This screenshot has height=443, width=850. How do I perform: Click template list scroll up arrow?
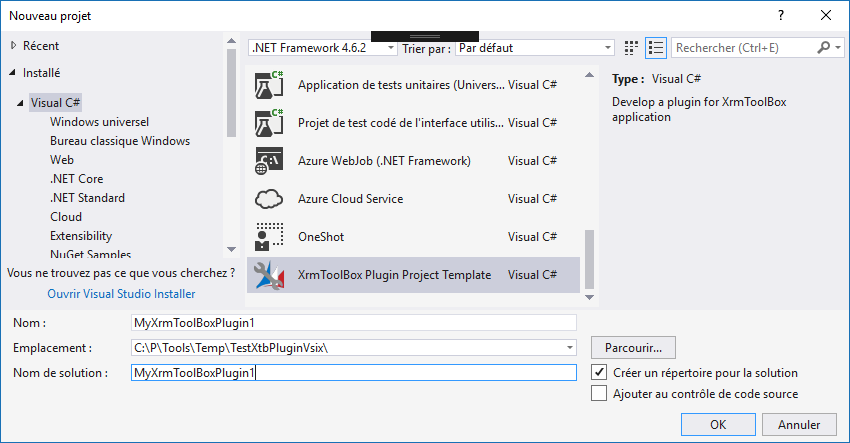coord(589,75)
